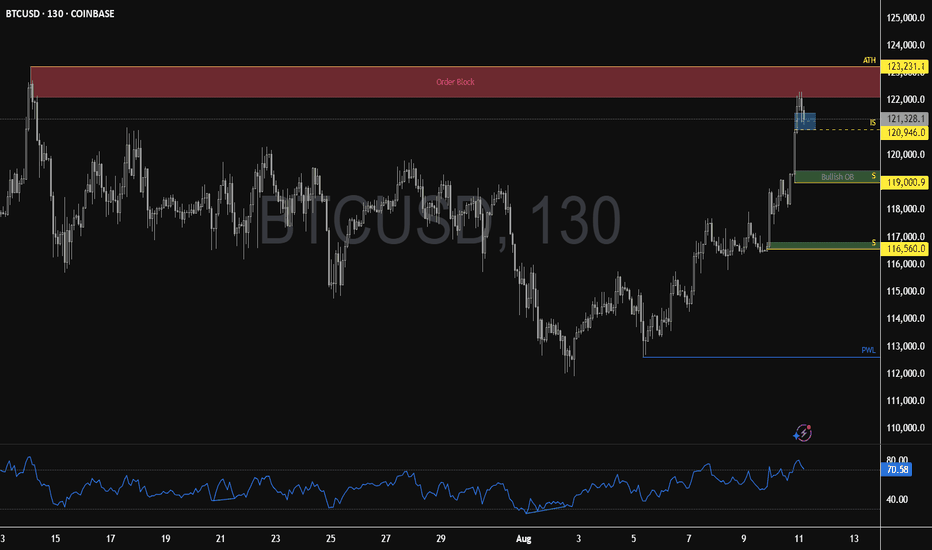Select the 110,000.0 price axis label

pos(905,428)
